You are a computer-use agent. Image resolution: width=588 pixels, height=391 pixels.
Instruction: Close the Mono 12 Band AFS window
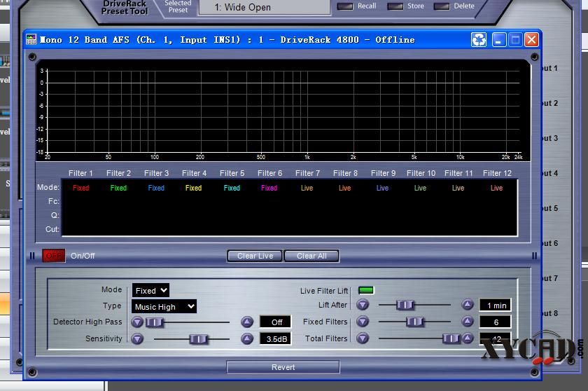[x=531, y=39]
